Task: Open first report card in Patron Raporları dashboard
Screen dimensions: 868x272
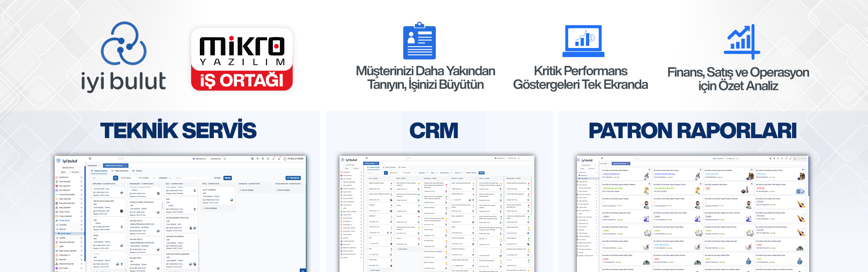Action: click(625, 174)
